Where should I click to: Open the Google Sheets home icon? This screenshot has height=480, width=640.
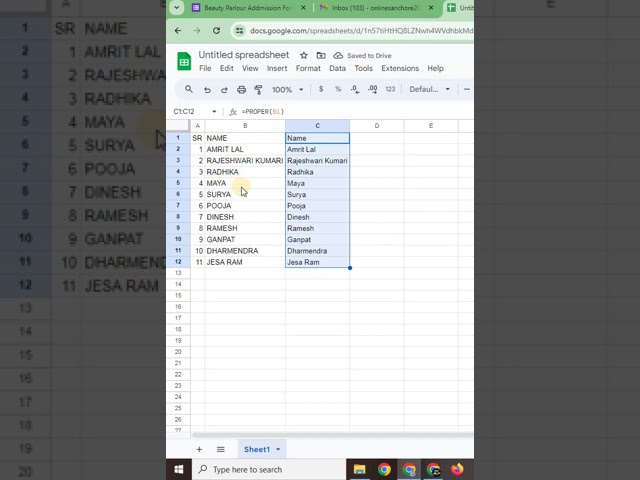pos(184,62)
